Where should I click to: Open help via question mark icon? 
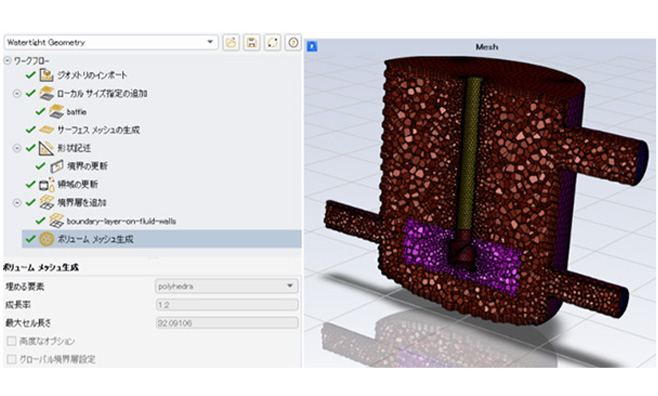tap(294, 42)
